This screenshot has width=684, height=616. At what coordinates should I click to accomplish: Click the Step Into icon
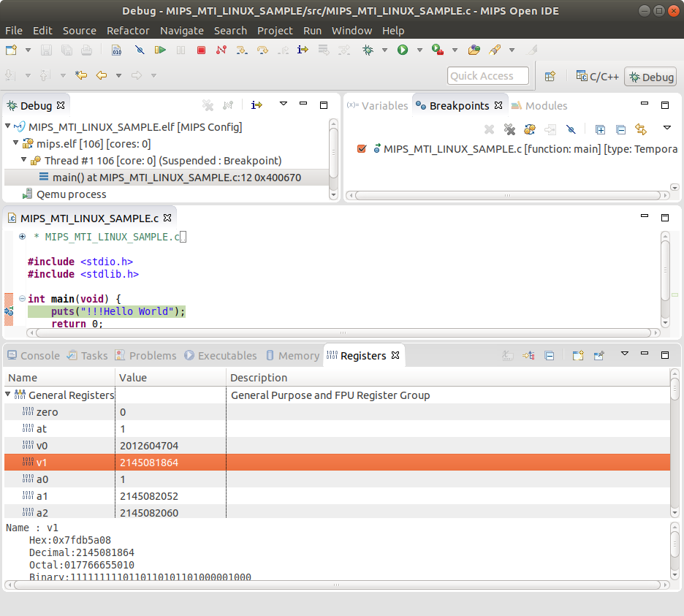(242, 50)
